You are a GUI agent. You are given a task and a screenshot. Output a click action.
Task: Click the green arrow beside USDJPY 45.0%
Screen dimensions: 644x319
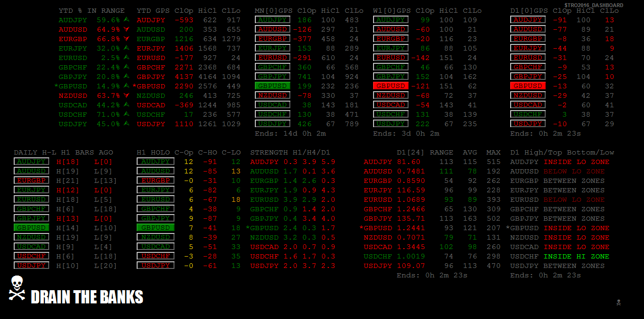pos(126,124)
